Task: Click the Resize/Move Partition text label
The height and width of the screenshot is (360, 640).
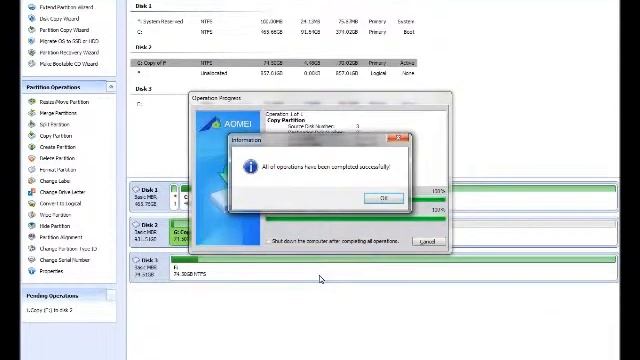Action: coord(64,102)
